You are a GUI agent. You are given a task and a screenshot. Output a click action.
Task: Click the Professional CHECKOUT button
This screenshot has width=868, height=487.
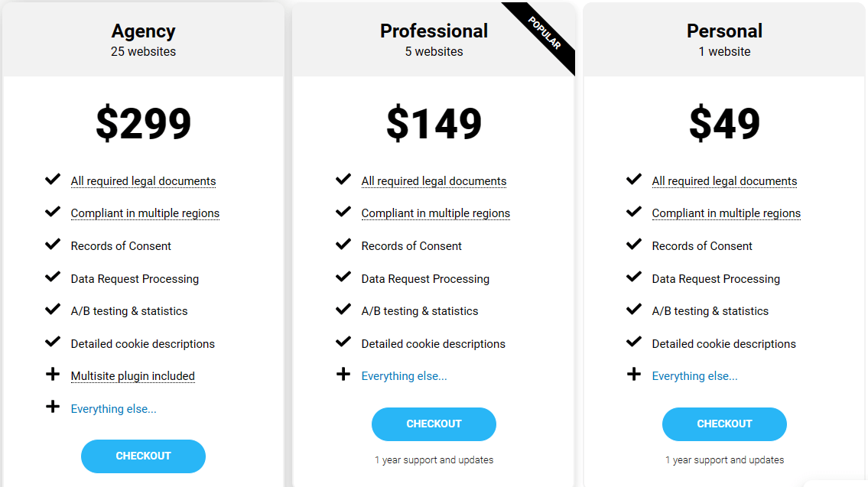434,424
